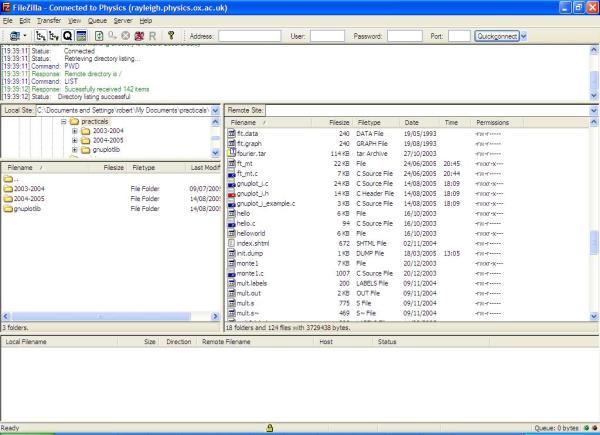Click the message log scrollbar down arrow
Image resolution: width=600 pixels, height=435 pixels.
pyautogui.click(x=594, y=96)
